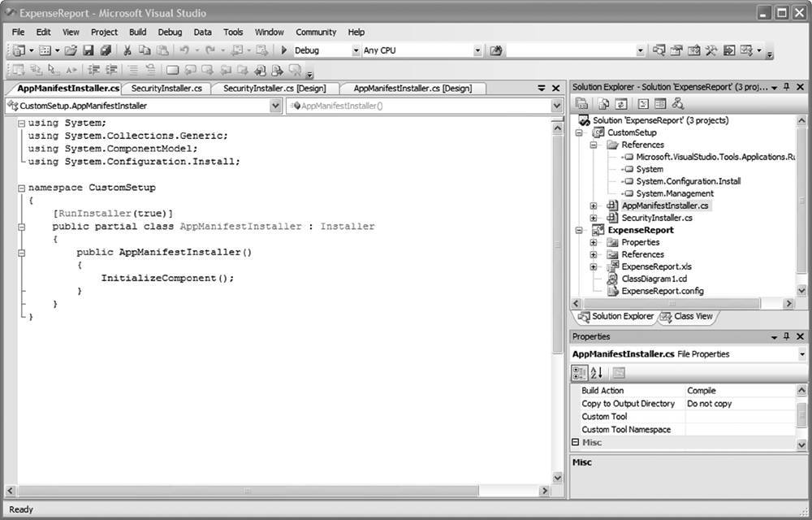Collapse the using directives region

(x=21, y=123)
